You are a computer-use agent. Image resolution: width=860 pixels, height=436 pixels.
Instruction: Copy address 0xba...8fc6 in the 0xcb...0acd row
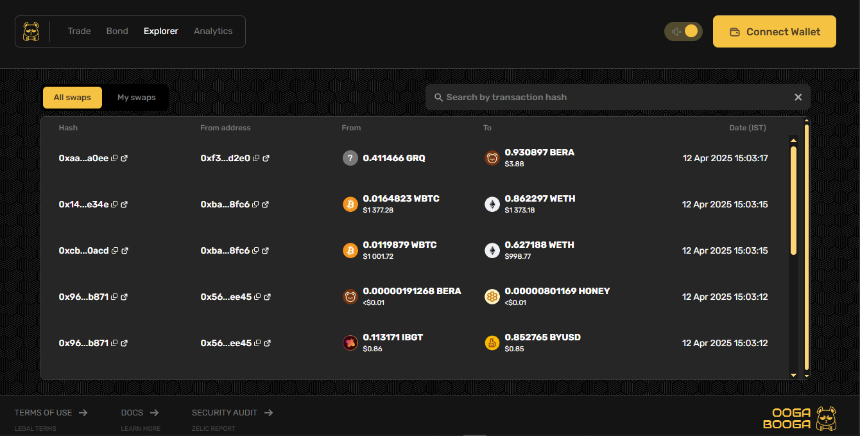pos(255,250)
